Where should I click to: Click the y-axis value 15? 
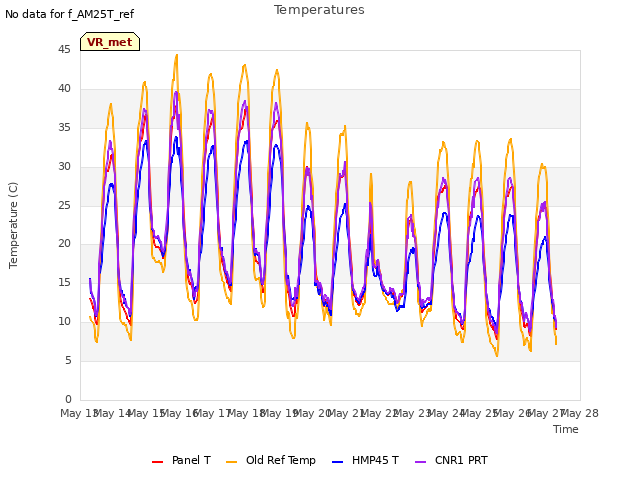[x=64, y=282]
